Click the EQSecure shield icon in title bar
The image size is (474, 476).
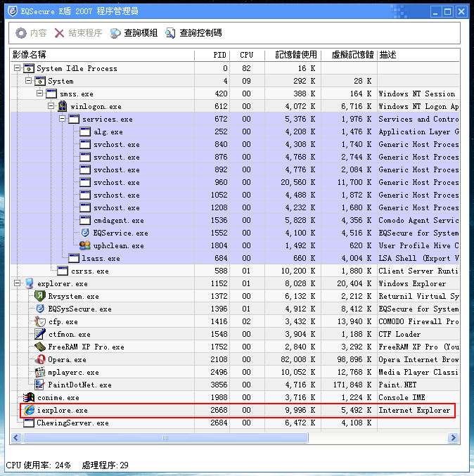point(13,11)
